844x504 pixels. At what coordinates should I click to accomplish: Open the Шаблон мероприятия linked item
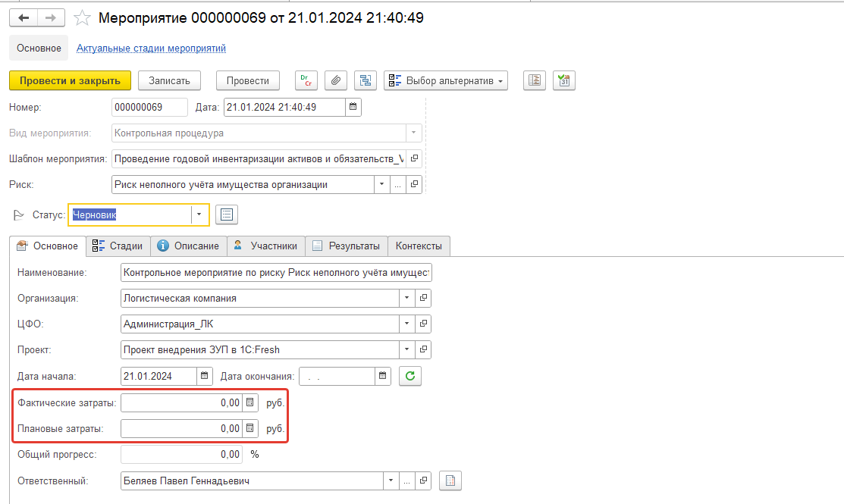414,158
